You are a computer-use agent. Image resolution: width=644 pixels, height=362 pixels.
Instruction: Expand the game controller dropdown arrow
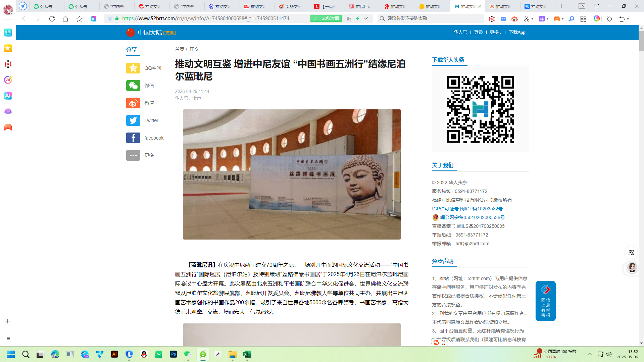coord(563,19)
